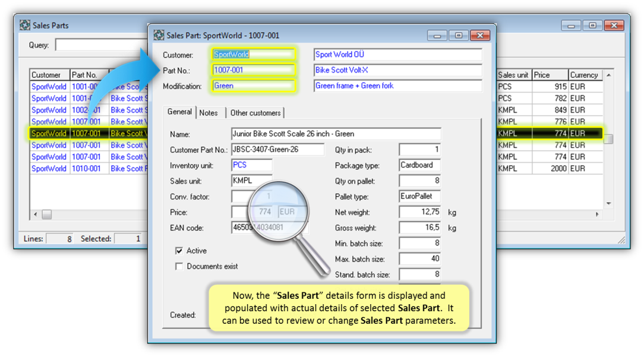Sort by the Price column header
The width and height of the screenshot is (644, 357).
[x=550, y=75]
